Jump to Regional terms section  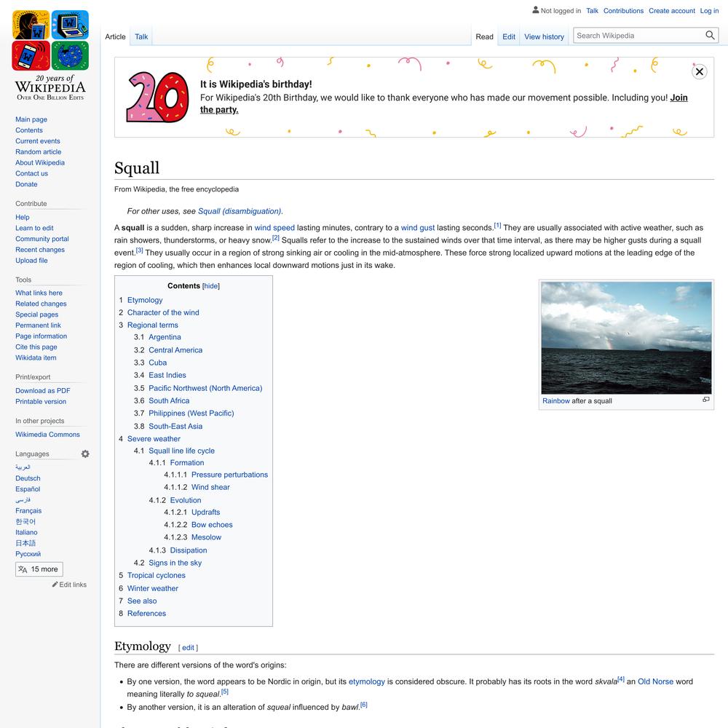152,325
